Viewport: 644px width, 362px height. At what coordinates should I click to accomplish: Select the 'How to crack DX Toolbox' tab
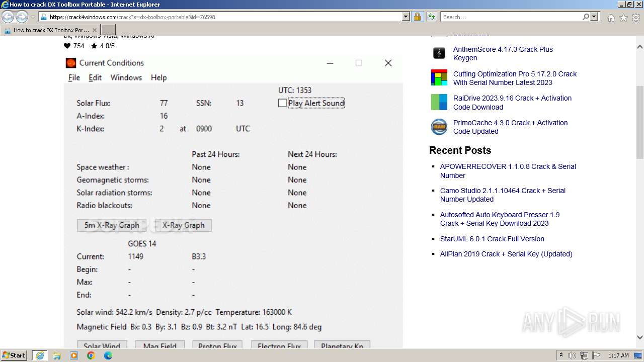[x=51, y=30]
